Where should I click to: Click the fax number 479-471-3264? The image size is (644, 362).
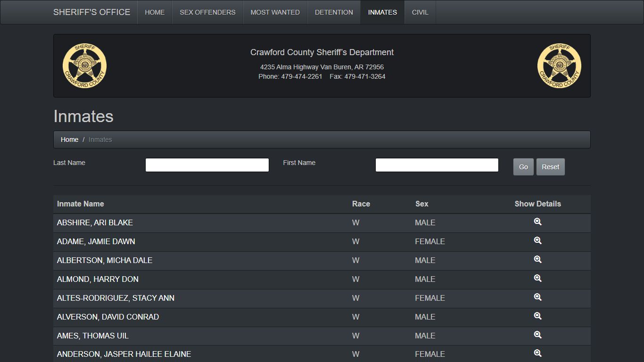point(365,76)
